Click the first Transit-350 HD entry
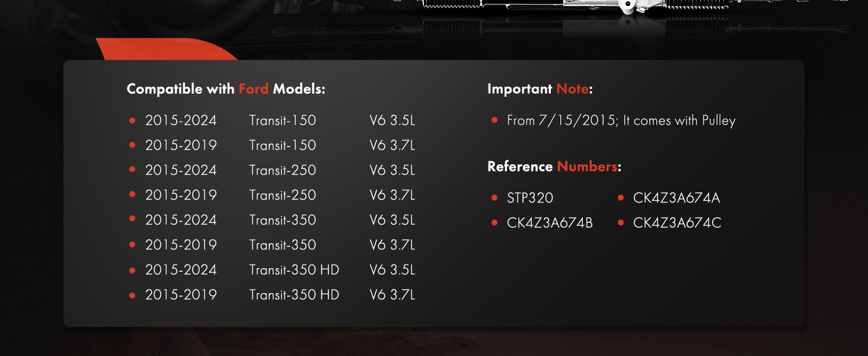The image size is (868, 356). click(x=294, y=270)
